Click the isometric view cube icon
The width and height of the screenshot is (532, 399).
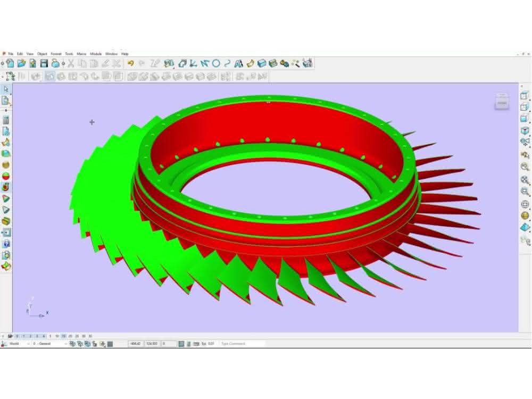(525, 130)
